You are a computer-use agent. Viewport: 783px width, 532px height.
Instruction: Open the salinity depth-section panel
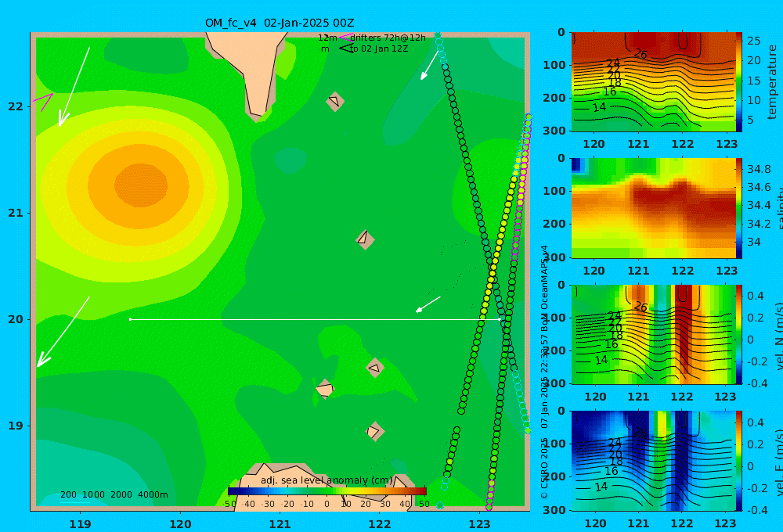[654, 208]
